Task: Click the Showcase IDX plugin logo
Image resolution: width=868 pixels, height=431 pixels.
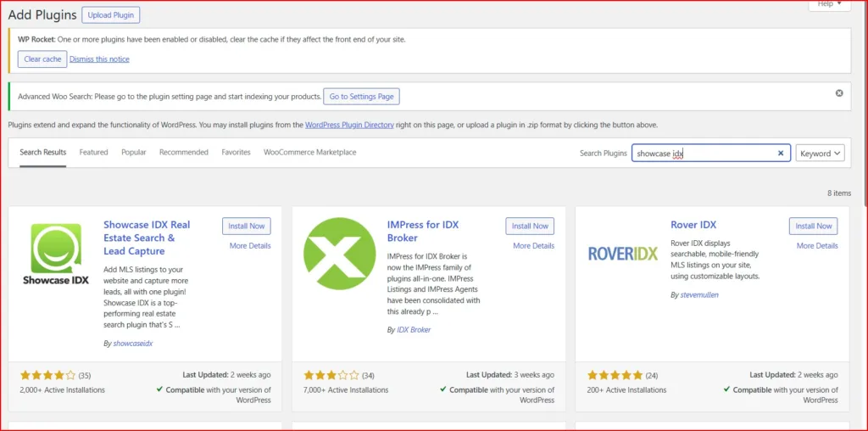Action: coord(56,254)
